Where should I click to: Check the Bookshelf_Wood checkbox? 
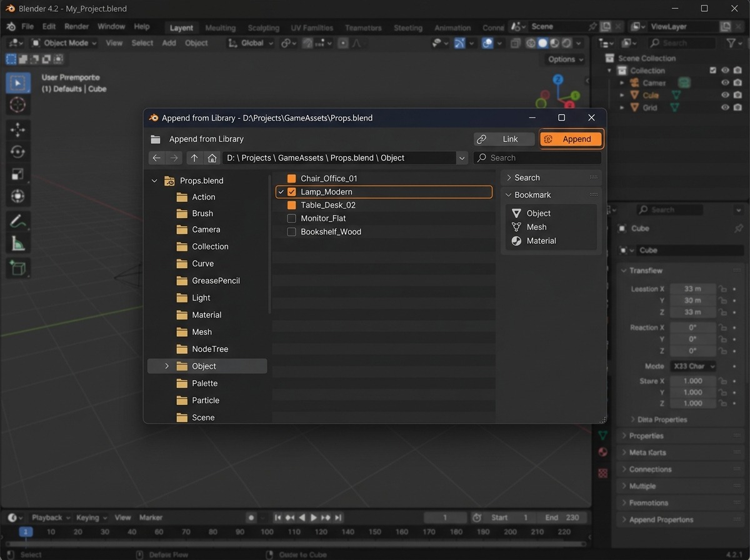[291, 232]
